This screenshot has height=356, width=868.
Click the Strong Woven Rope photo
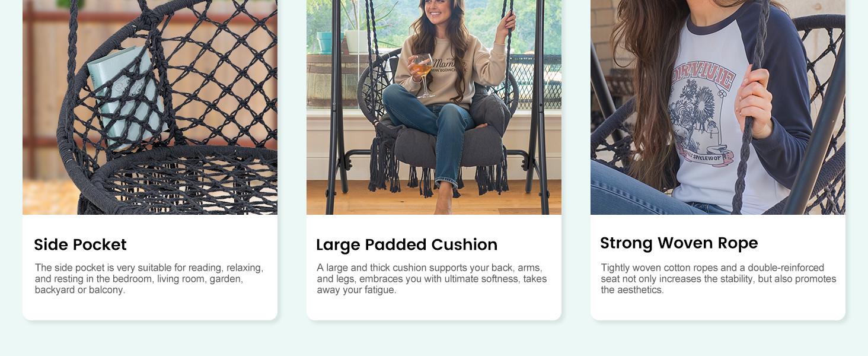(718, 107)
